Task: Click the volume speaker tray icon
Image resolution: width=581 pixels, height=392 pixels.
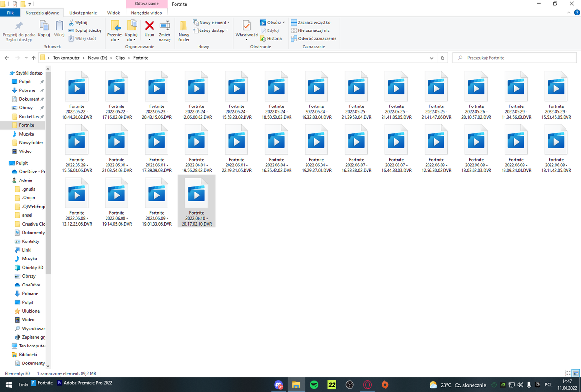Action: [520, 385]
